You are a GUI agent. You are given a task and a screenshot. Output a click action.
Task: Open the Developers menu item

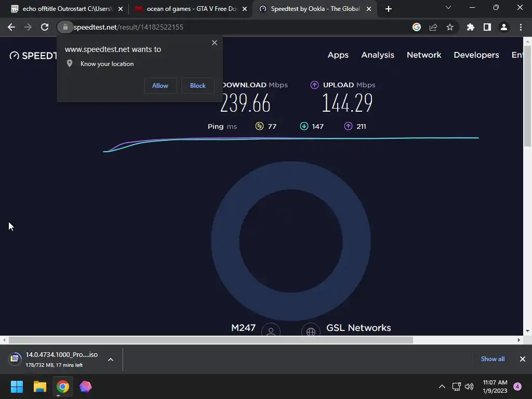(476, 55)
